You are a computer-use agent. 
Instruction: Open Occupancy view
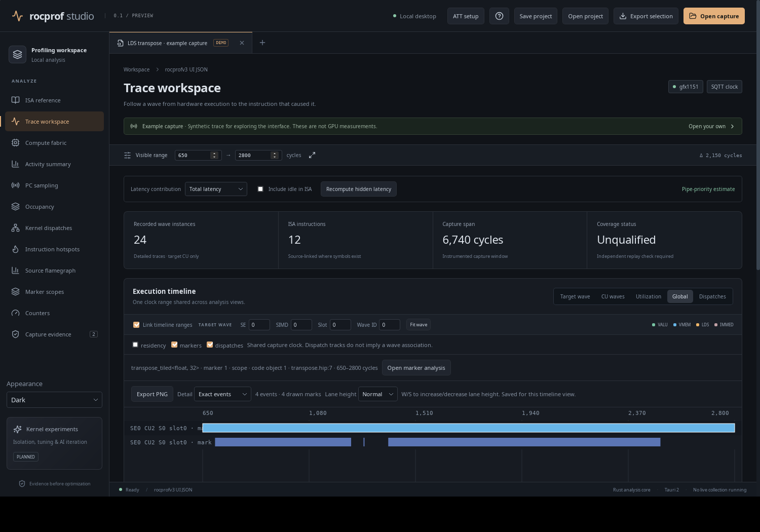tap(54, 207)
